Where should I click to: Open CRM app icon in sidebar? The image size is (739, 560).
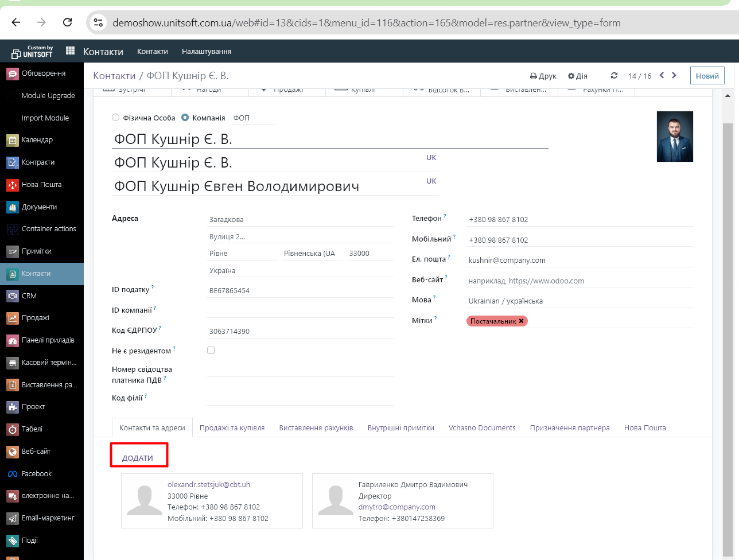point(13,296)
